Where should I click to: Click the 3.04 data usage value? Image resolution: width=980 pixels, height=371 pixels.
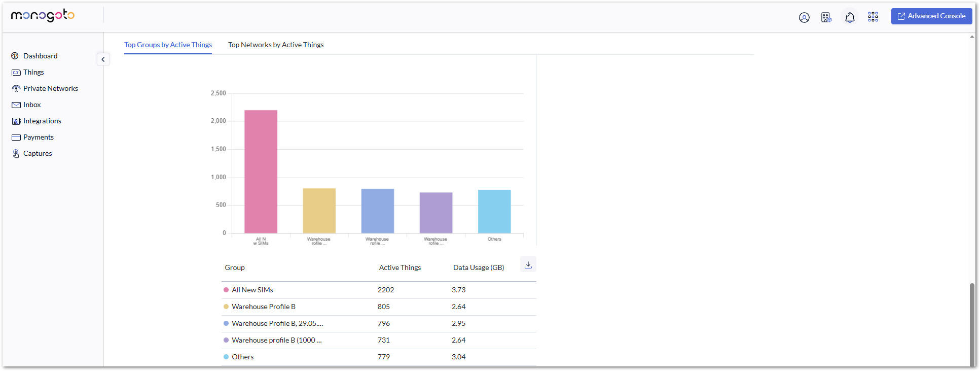pos(459,357)
